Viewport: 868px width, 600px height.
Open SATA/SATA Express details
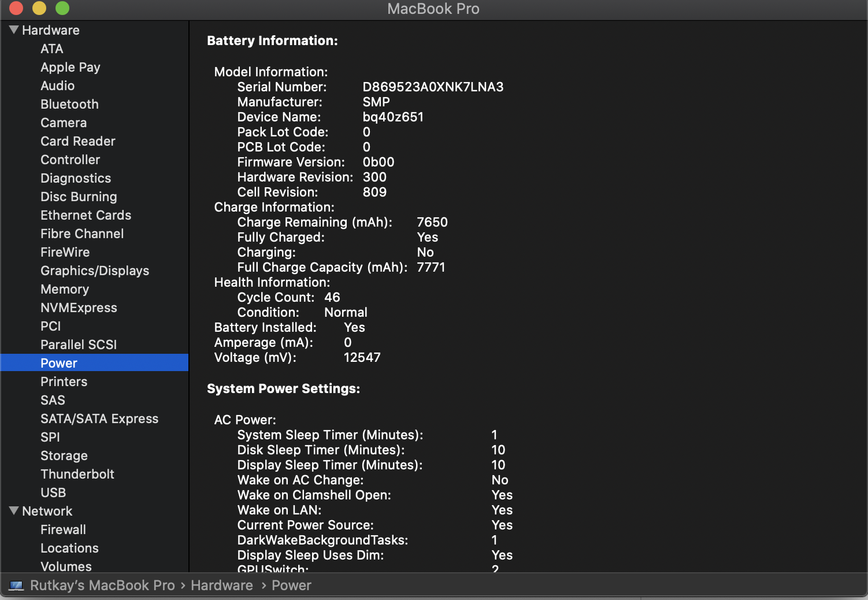point(99,418)
